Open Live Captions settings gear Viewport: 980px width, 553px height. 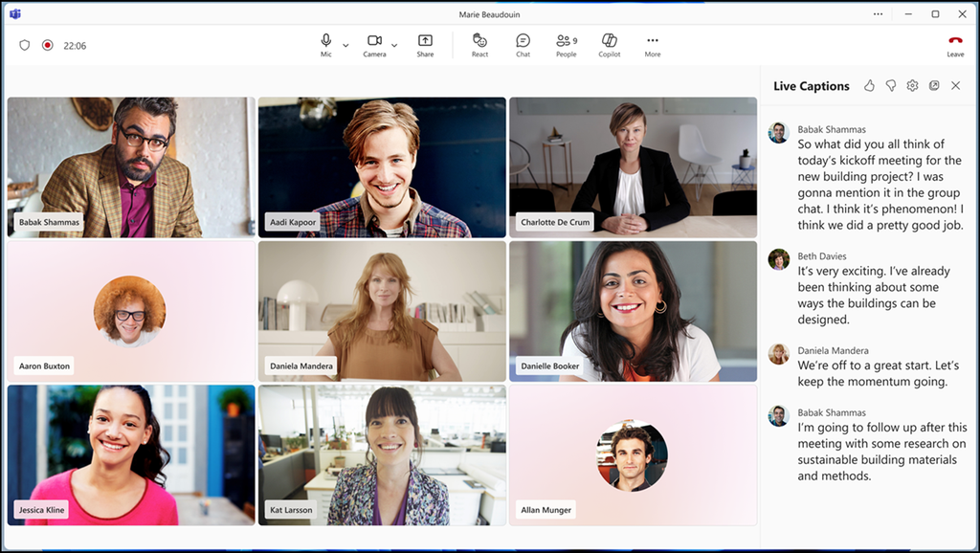(912, 85)
